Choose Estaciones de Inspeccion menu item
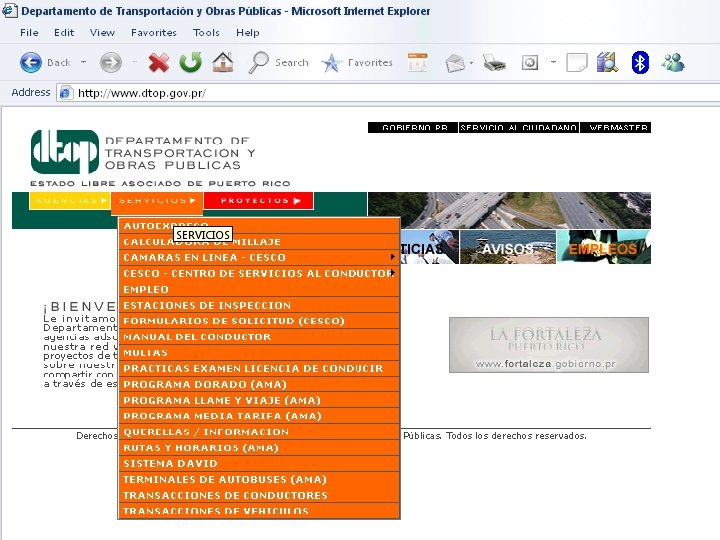The height and width of the screenshot is (540, 720). tap(259, 305)
